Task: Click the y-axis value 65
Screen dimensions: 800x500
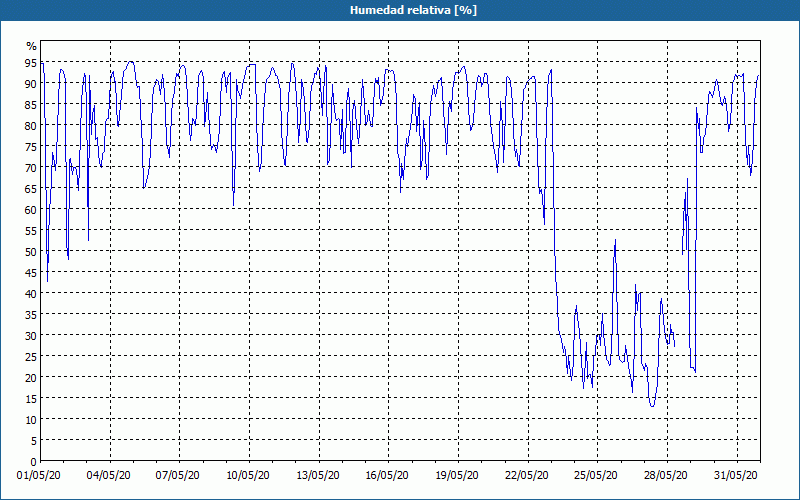Action: [x=31, y=189]
